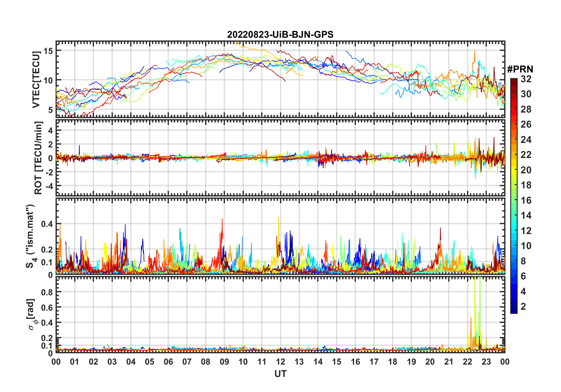Click UT axis hour label 05
561x392 pixels.
(x=150, y=362)
